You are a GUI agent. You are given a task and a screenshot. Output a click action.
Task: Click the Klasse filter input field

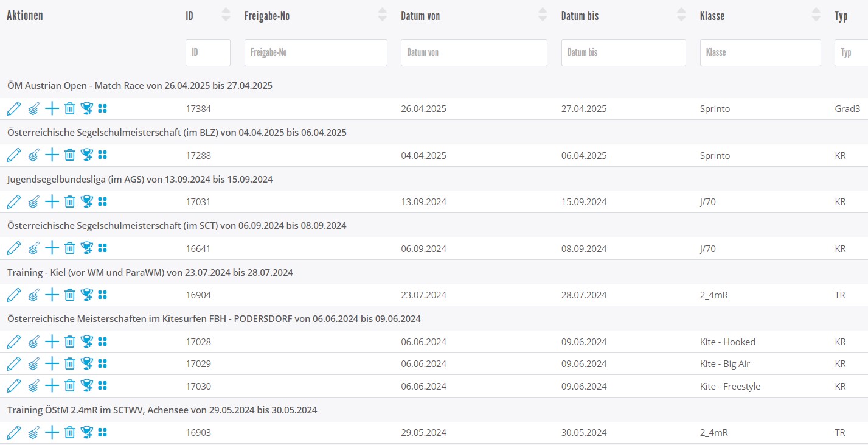click(760, 53)
